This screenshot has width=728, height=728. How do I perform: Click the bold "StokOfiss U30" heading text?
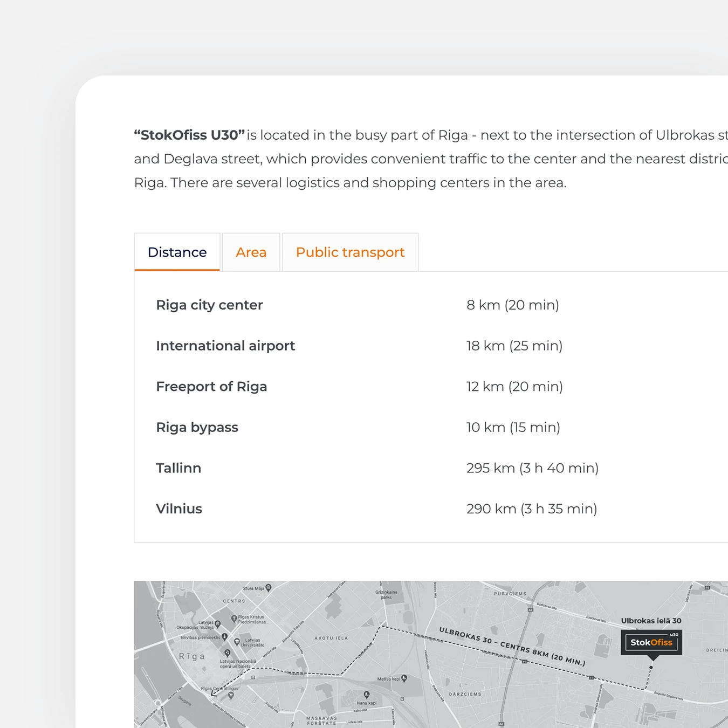[189, 135]
